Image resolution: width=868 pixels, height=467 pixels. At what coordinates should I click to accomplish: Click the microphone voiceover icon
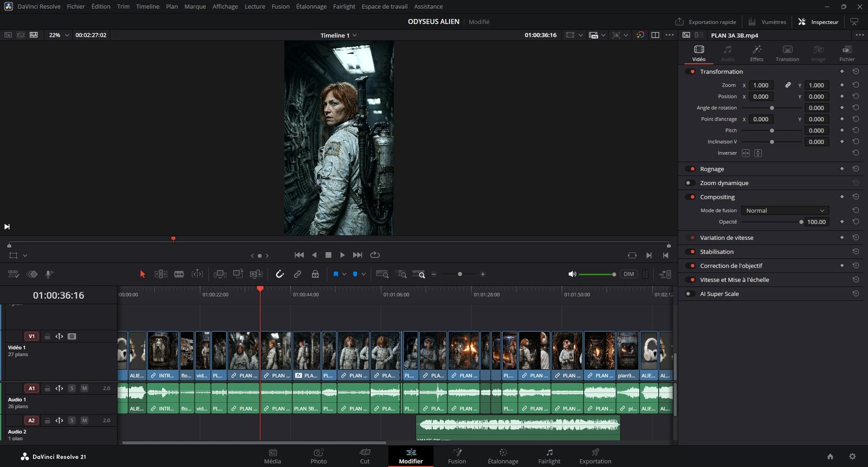(x=49, y=274)
